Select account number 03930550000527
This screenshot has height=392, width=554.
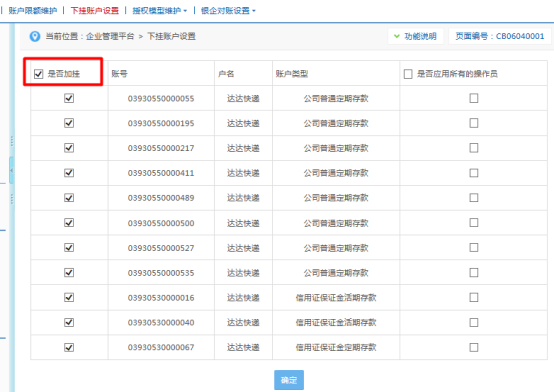161,248
